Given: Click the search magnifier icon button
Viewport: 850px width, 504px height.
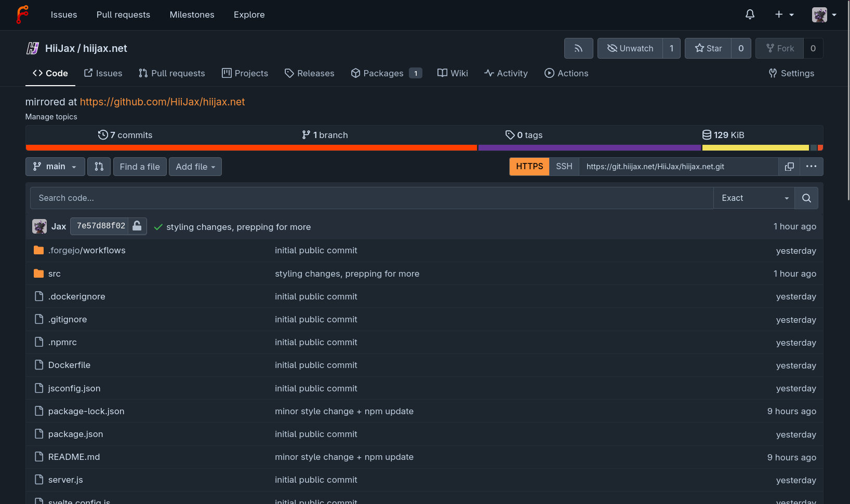Looking at the screenshot, I should coord(806,198).
